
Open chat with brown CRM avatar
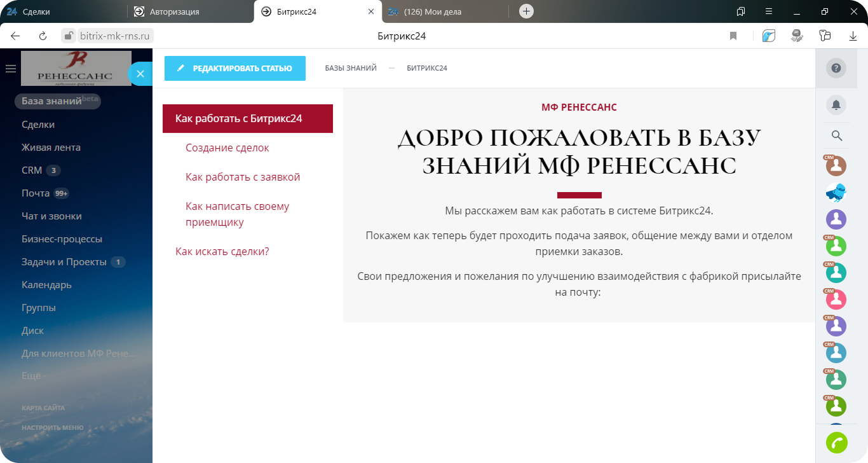coord(836,166)
